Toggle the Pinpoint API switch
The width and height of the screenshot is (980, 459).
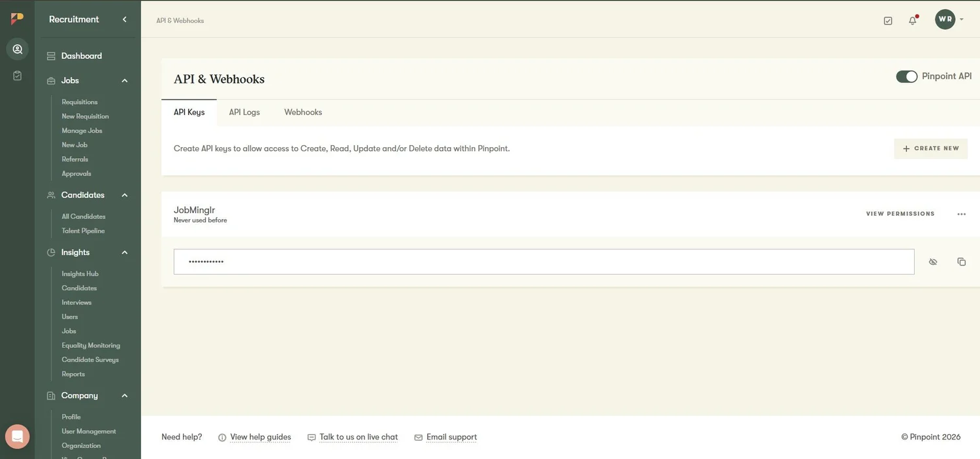click(907, 76)
